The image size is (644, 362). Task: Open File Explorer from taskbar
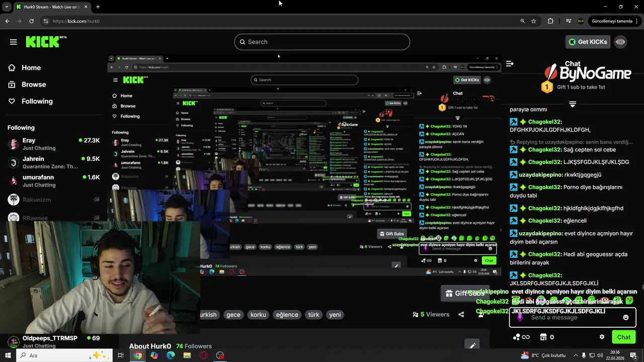click(x=187, y=355)
